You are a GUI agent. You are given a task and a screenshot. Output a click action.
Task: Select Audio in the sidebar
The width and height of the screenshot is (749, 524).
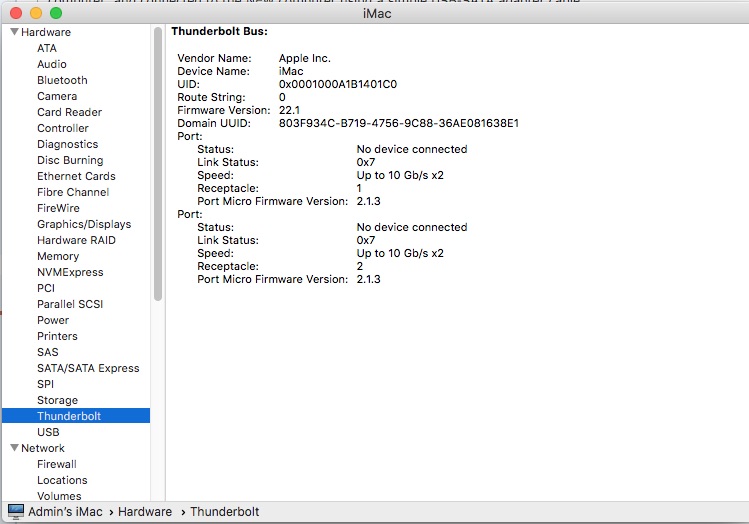[52, 64]
